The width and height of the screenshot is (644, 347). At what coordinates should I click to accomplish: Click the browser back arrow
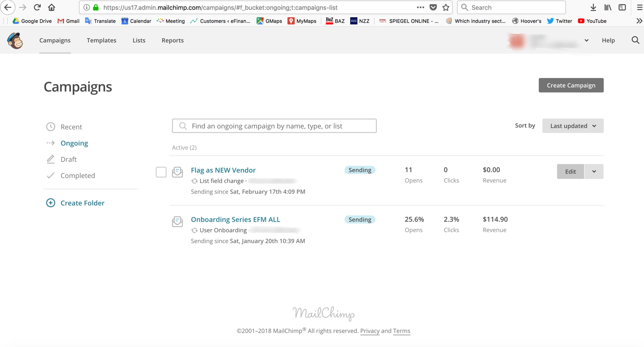(x=8, y=7)
